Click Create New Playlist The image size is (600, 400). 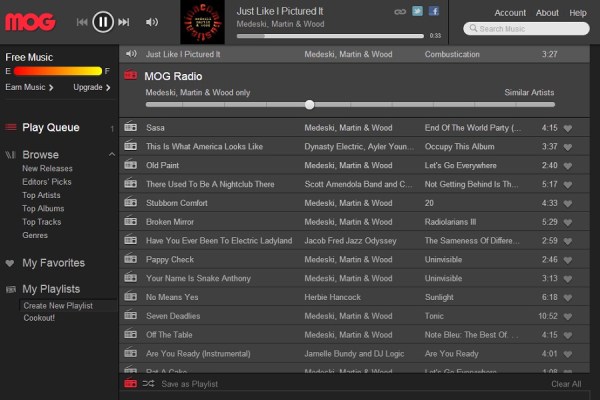click(60, 305)
